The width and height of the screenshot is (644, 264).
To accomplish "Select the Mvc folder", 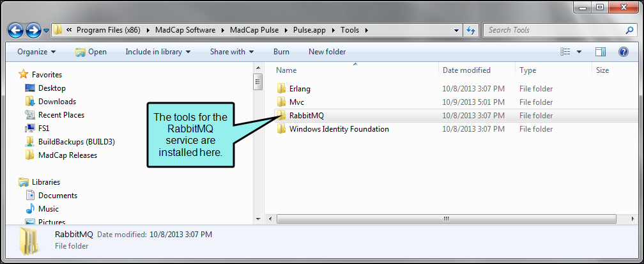I will 296,102.
